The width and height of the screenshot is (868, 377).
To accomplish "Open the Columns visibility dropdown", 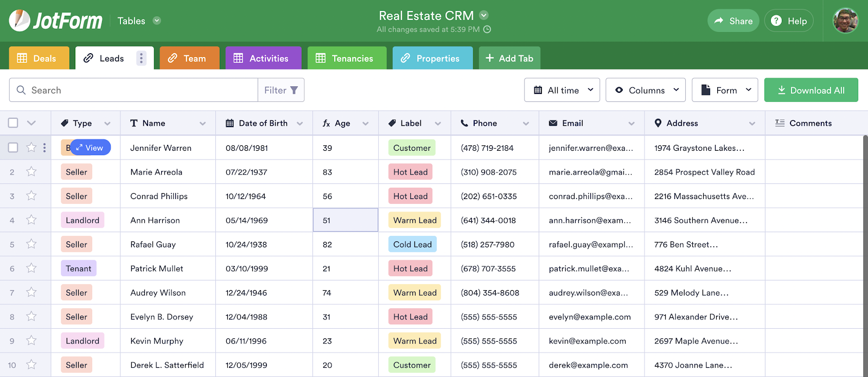I will point(646,90).
